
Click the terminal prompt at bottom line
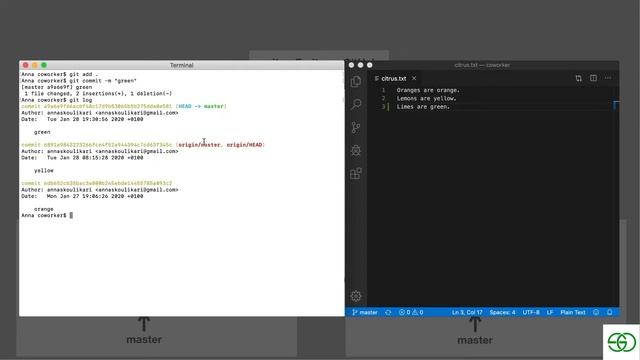[47, 215]
